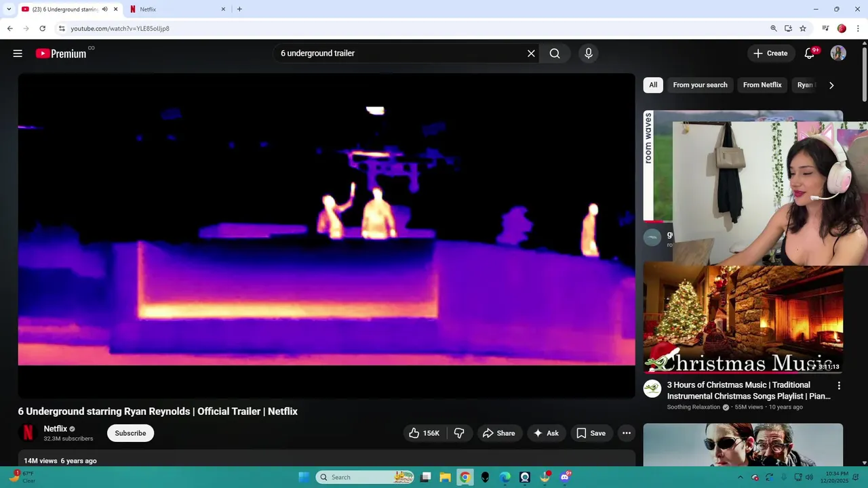Switch to the Netflix tab
868x488 pixels.
[178, 9]
